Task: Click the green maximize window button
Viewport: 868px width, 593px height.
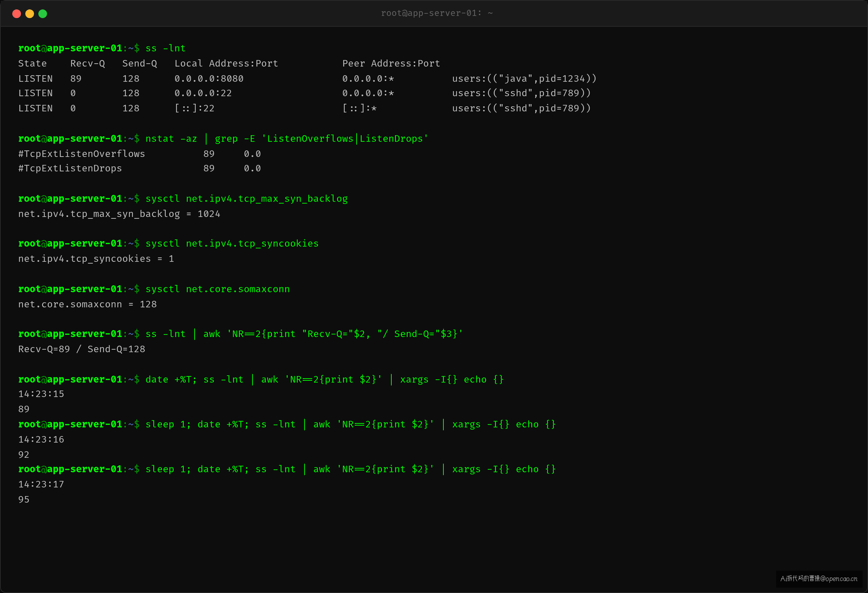Action: (43, 14)
